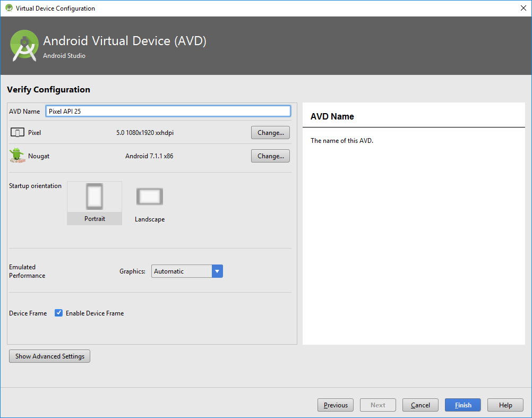Click Finish to create the AVD
Image resolution: width=532 pixels, height=418 pixels.
[x=462, y=405]
